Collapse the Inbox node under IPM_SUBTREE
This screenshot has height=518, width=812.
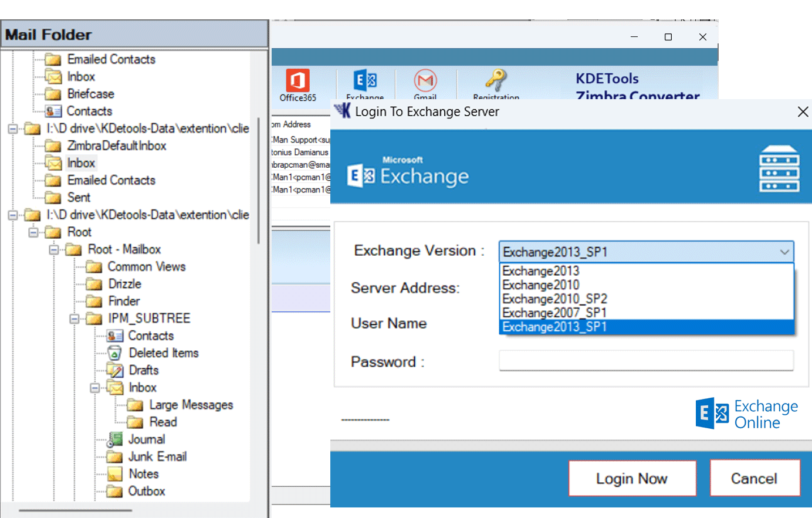(95, 388)
